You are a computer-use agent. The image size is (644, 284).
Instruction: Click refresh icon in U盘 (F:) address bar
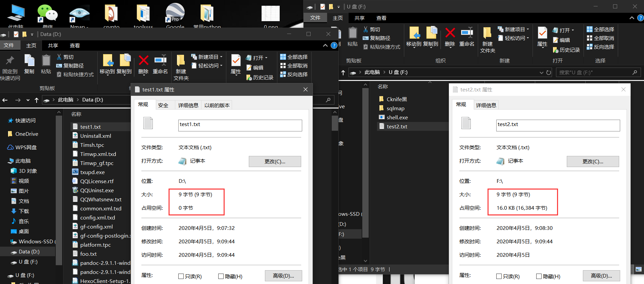point(549,72)
